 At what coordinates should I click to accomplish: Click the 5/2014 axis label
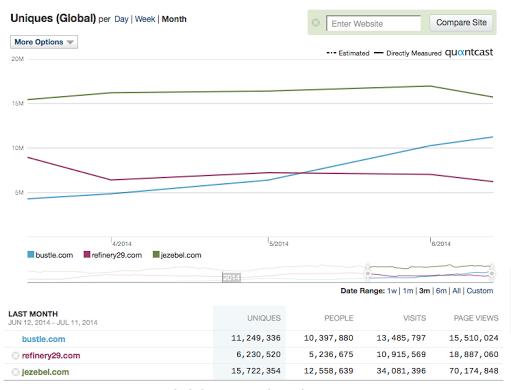click(x=279, y=244)
